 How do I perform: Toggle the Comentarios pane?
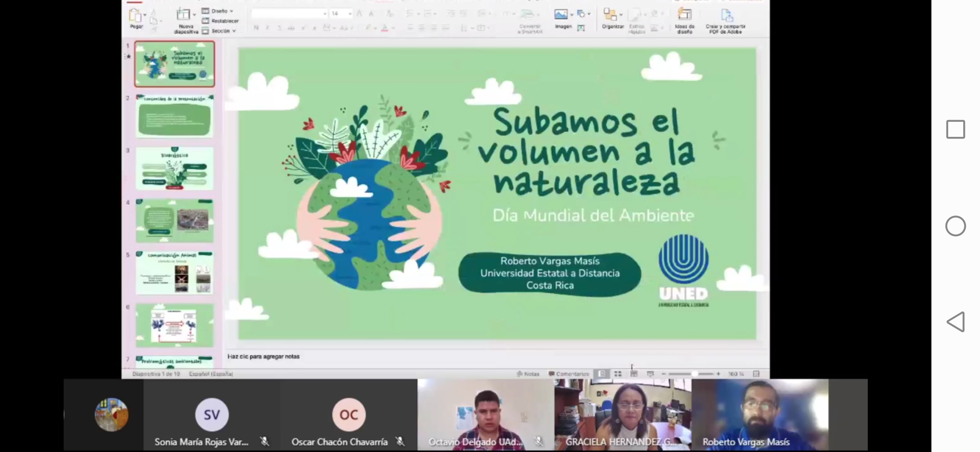[569, 374]
